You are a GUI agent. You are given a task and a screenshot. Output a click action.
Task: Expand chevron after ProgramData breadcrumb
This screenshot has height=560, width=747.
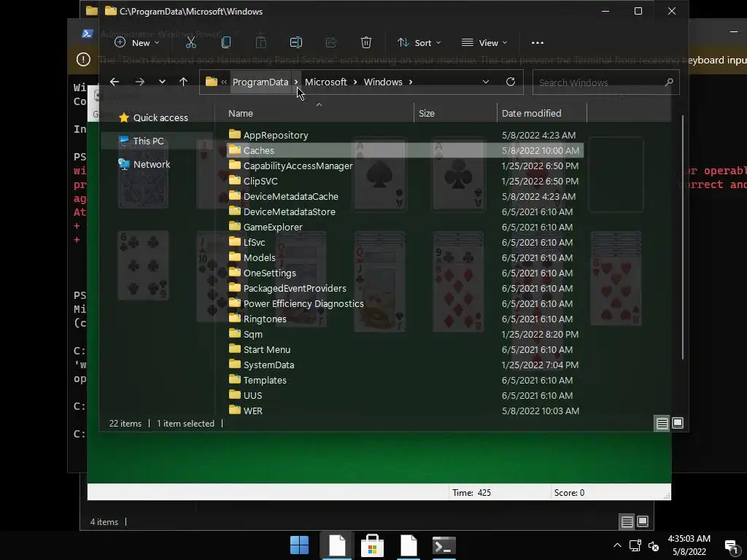coord(296,82)
